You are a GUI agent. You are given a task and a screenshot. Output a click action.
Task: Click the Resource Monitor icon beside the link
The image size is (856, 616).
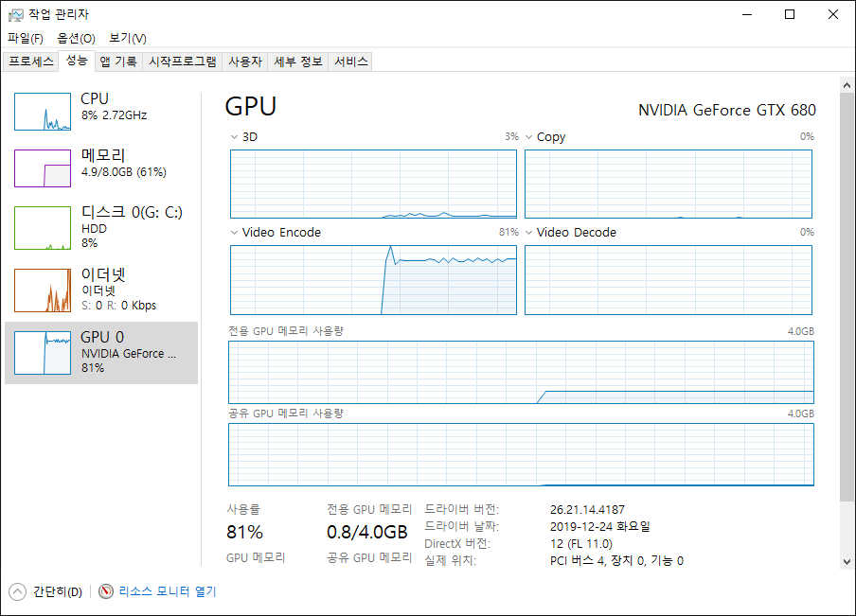103,590
